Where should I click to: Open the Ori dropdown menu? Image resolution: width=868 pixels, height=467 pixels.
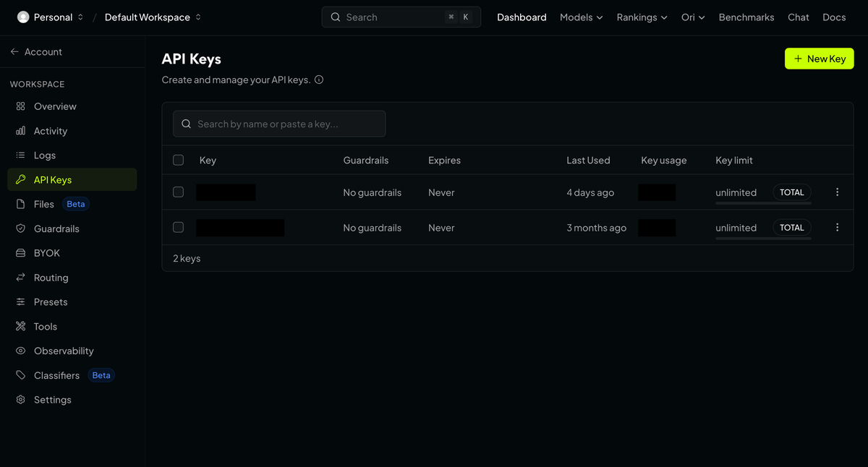[x=693, y=17]
